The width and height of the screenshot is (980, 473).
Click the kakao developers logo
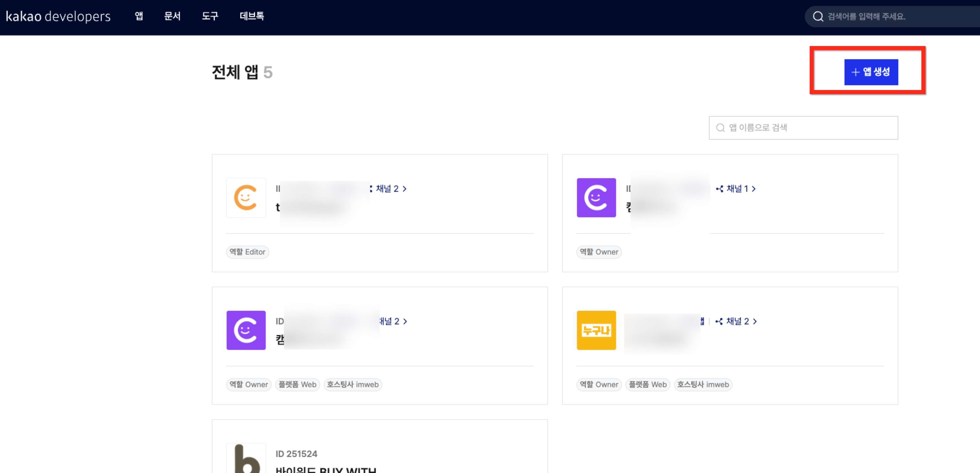pyautogui.click(x=58, y=16)
